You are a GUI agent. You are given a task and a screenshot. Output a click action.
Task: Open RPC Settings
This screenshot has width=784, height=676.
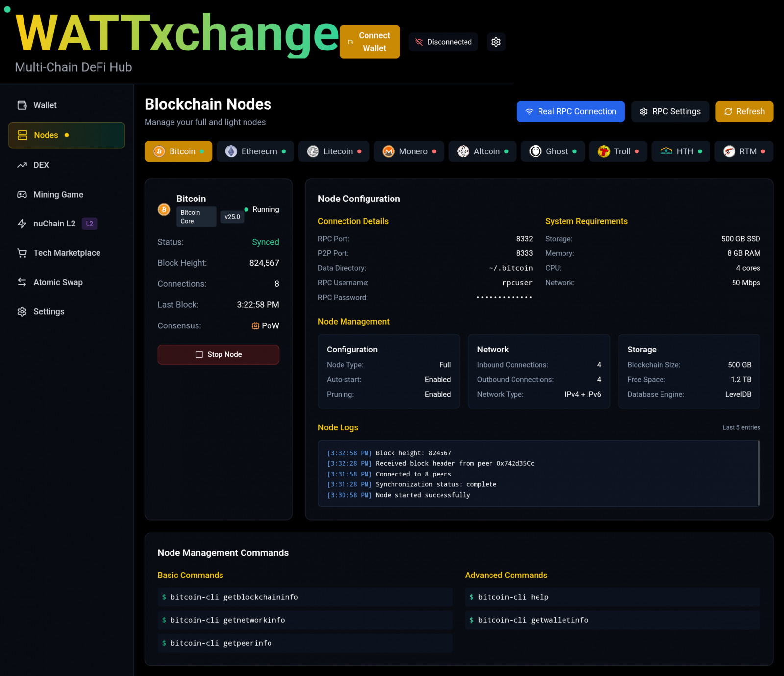coord(670,112)
